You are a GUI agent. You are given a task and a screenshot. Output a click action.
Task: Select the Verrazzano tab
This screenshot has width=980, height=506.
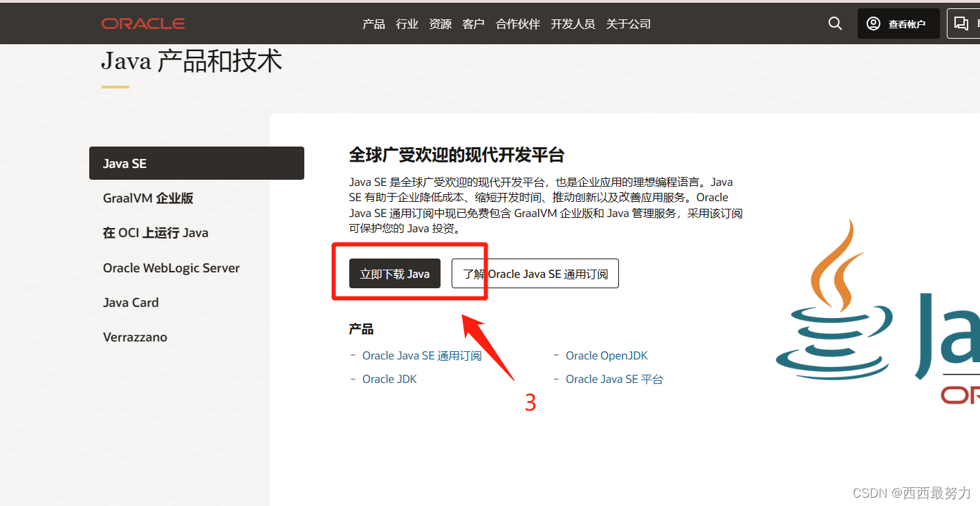click(135, 337)
